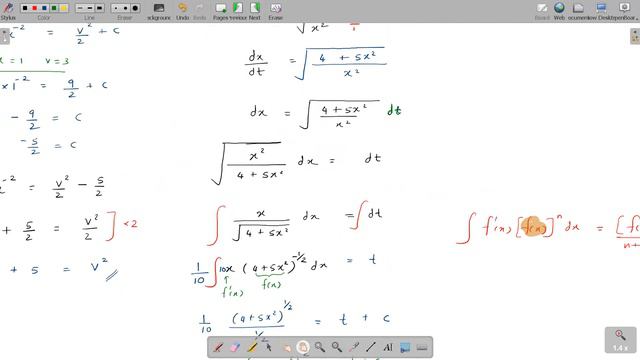Viewport: 640px width, 360px height.
Task: Pick the red pen color
Action: pyautogui.click(x=35, y=8)
